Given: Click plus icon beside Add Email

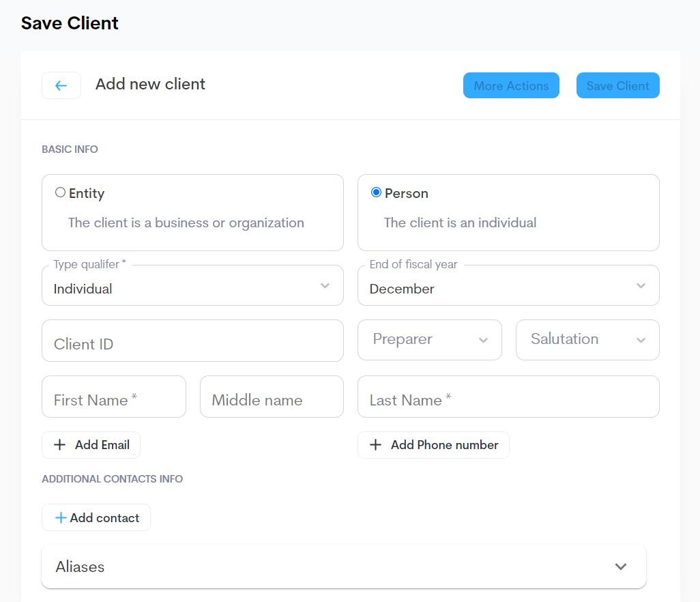Looking at the screenshot, I should coord(60,445).
